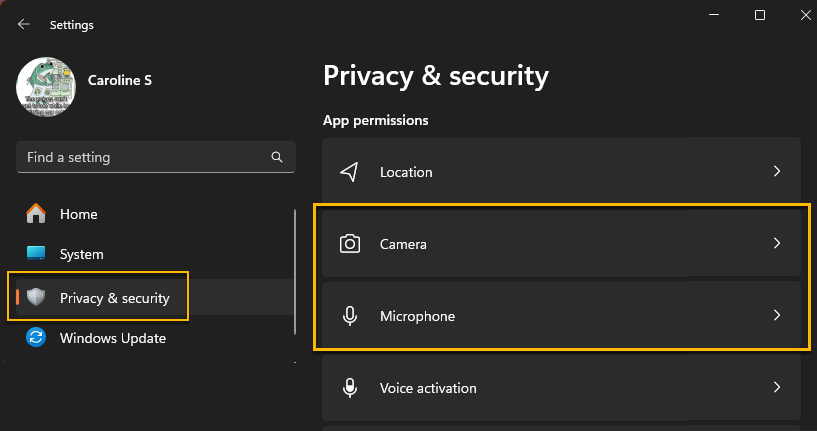817x431 pixels.
Task: Open Location app permissions
Action: click(x=561, y=172)
